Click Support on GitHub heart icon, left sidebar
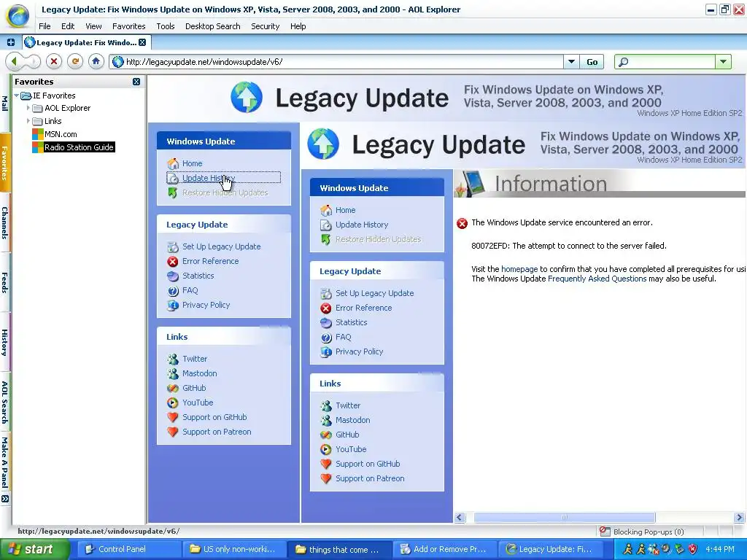The height and width of the screenshot is (560, 747). [x=173, y=418]
